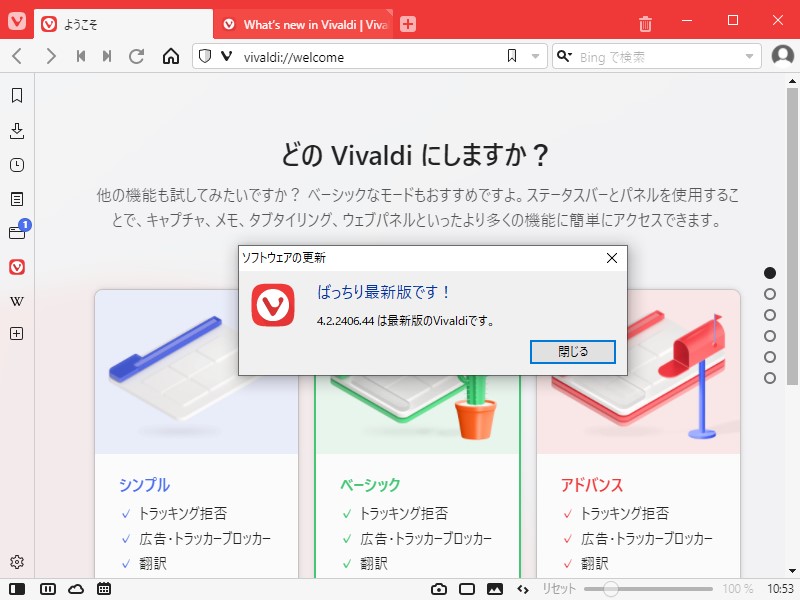The width and height of the screenshot is (800, 600).
Task: Open the Wikipedia web panel
Action: pyautogui.click(x=16, y=299)
